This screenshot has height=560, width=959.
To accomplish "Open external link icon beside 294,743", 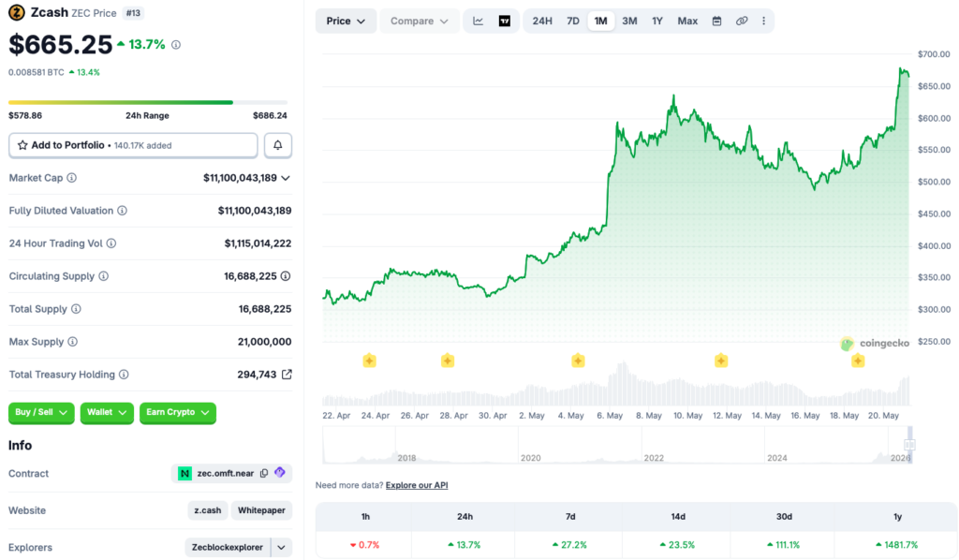I will [x=287, y=375].
